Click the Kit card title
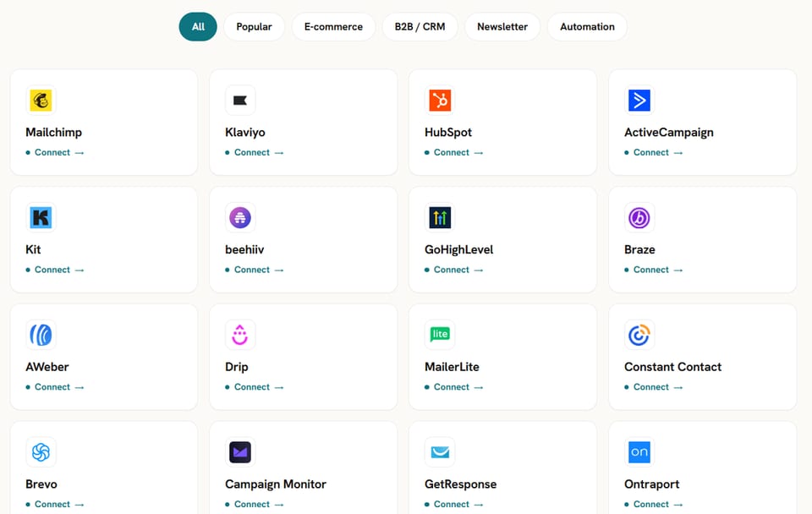This screenshot has width=812, height=514. (33, 249)
